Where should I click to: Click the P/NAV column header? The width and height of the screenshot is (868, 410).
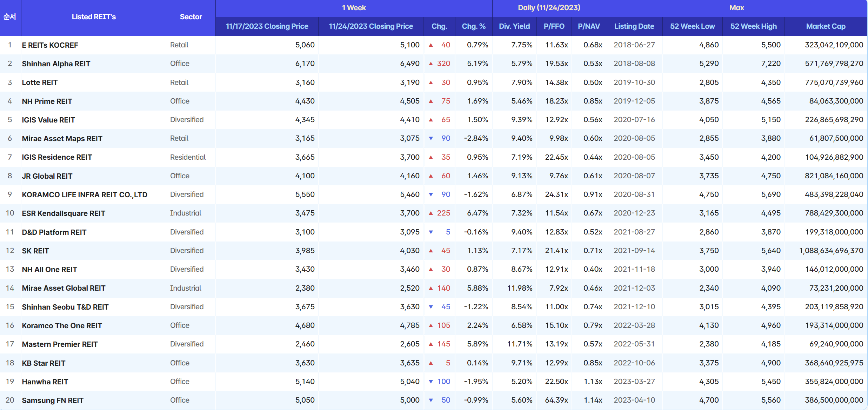tap(589, 26)
